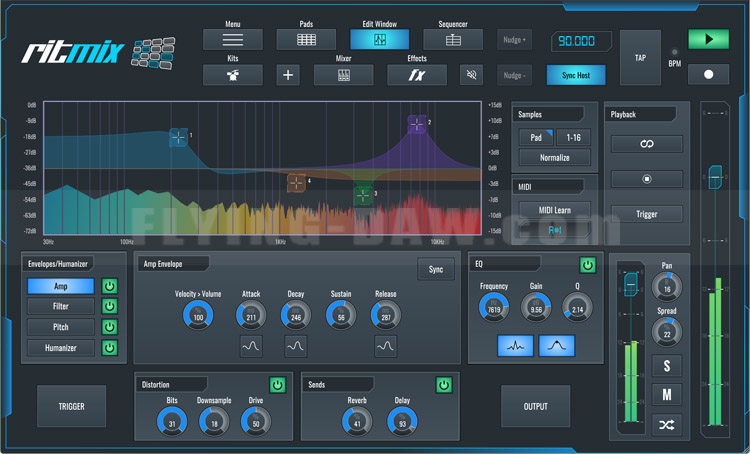Viewport: 750px width, 454px height.
Task: Toggle the EQ power button
Action: (x=588, y=265)
